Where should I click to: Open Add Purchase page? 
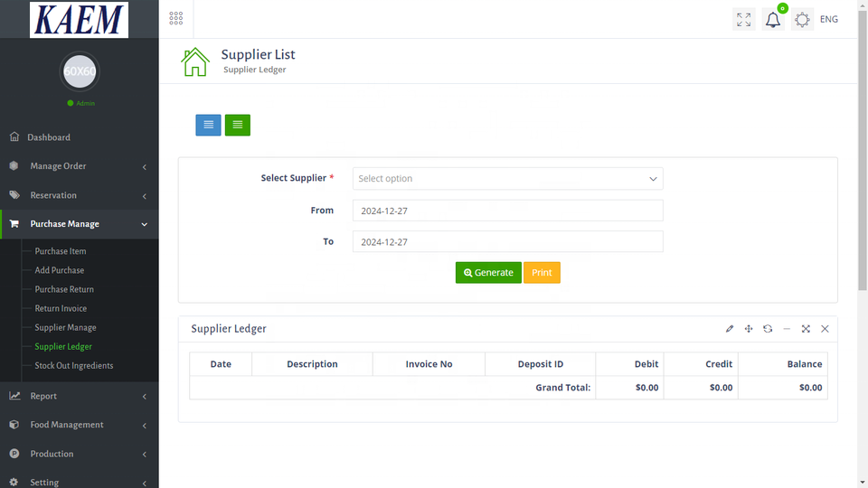[x=60, y=270]
